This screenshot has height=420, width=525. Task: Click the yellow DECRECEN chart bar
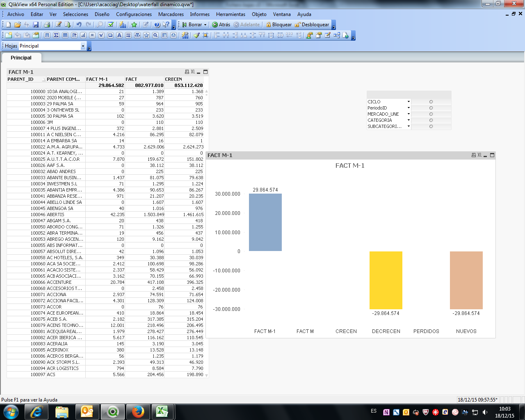tap(386, 280)
